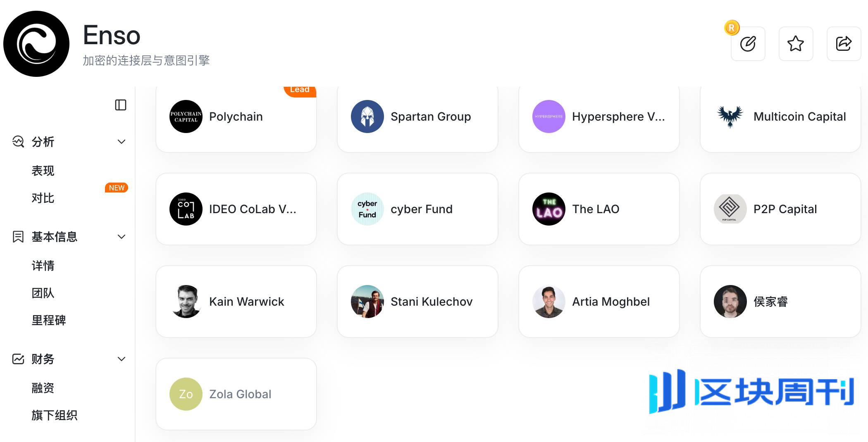Click the cyber Fund logo
Viewport: 868px width, 442px height.
[x=367, y=209]
